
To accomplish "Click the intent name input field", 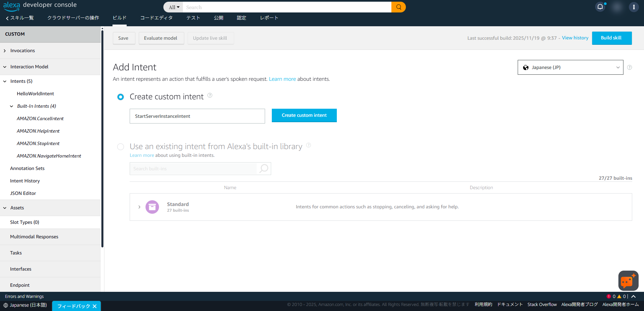I will (x=197, y=116).
